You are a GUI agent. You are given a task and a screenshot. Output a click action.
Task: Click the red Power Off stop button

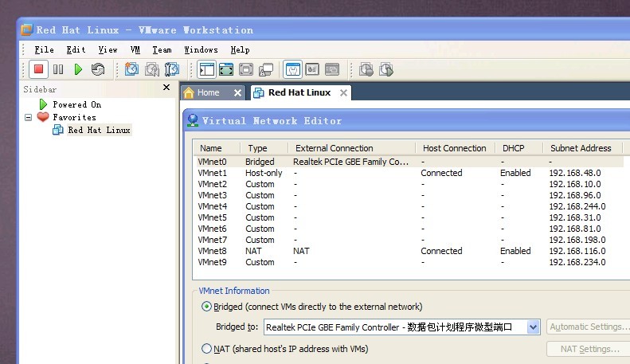pyautogui.click(x=37, y=70)
